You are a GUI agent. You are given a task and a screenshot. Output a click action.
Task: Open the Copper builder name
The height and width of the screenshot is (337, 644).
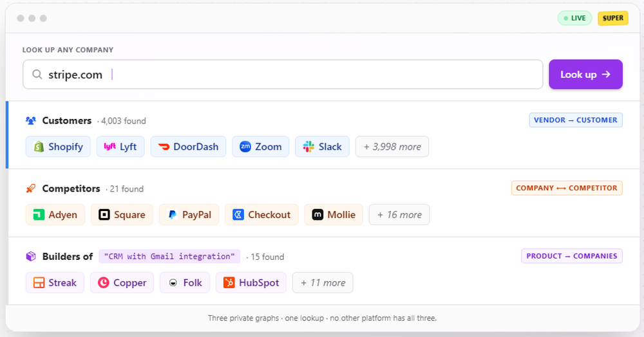pos(130,283)
